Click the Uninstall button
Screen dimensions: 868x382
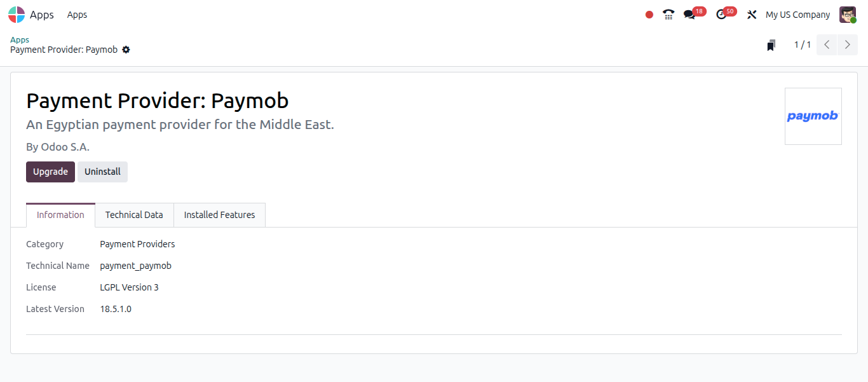pos(102,172)
